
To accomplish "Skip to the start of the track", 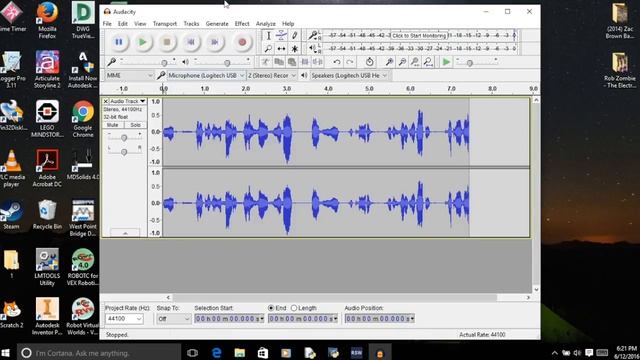I will click(191, 42).
